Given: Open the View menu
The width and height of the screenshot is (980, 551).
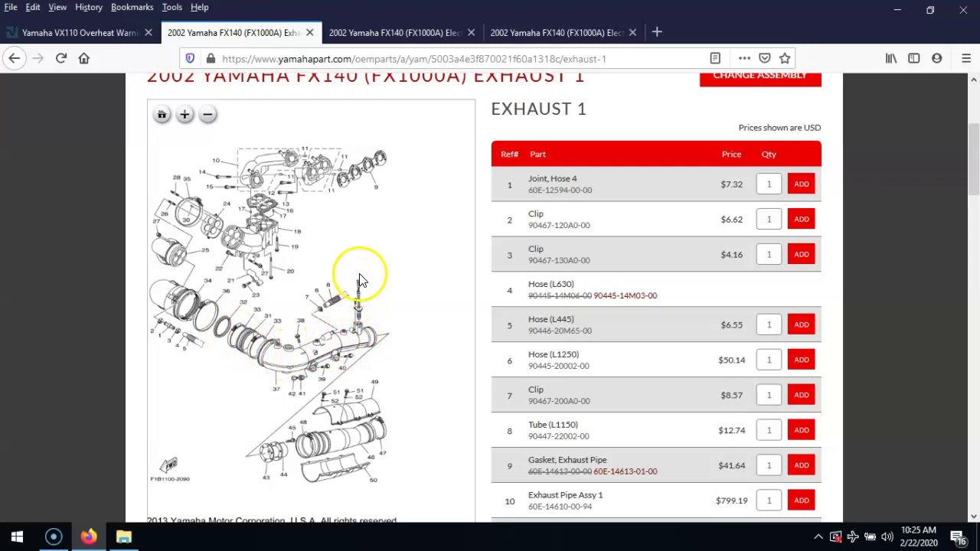Looking at the screenshot, I should click(x=57, y=7).
